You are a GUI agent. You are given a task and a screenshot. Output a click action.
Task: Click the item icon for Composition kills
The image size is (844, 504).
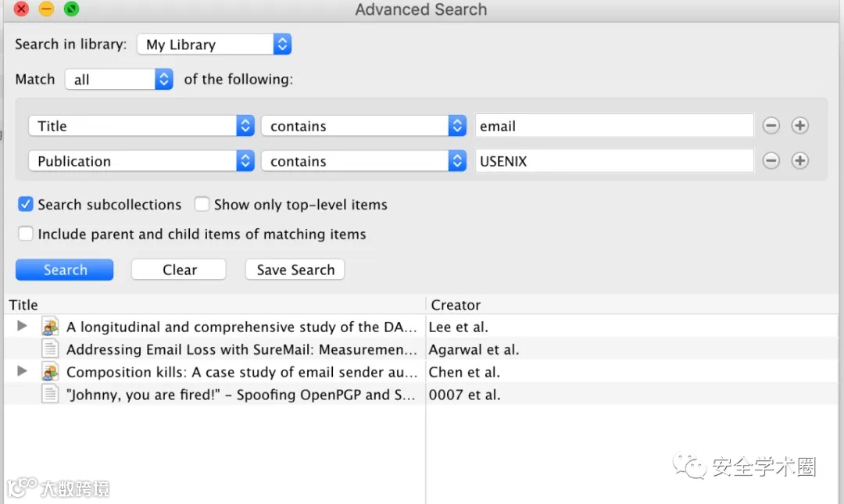point(50,372)
